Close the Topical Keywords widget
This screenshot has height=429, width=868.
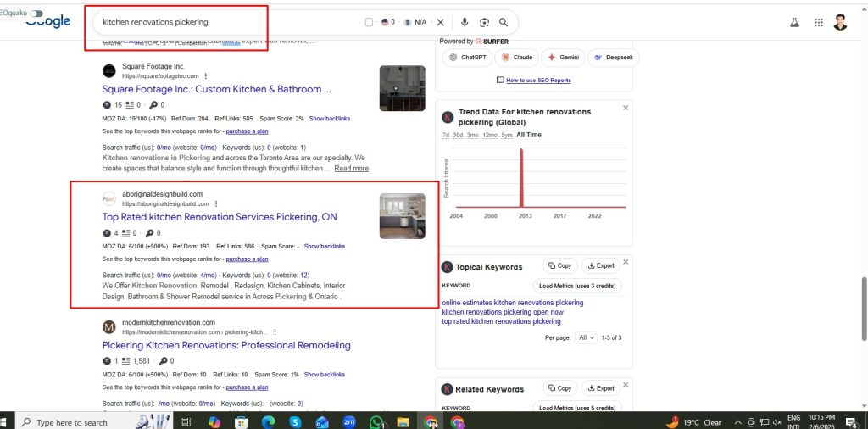(626, 262)
